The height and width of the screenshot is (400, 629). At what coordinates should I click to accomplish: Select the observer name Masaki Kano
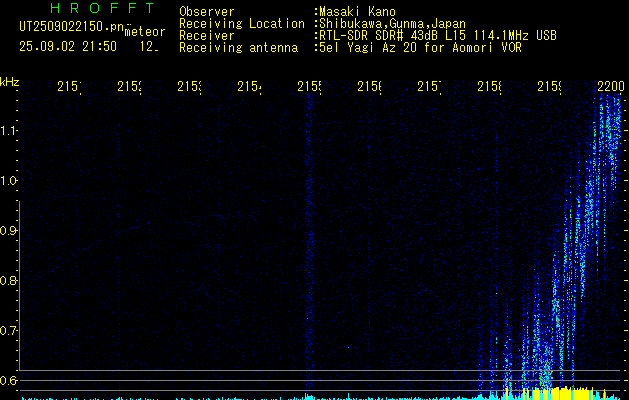point(358,12)
